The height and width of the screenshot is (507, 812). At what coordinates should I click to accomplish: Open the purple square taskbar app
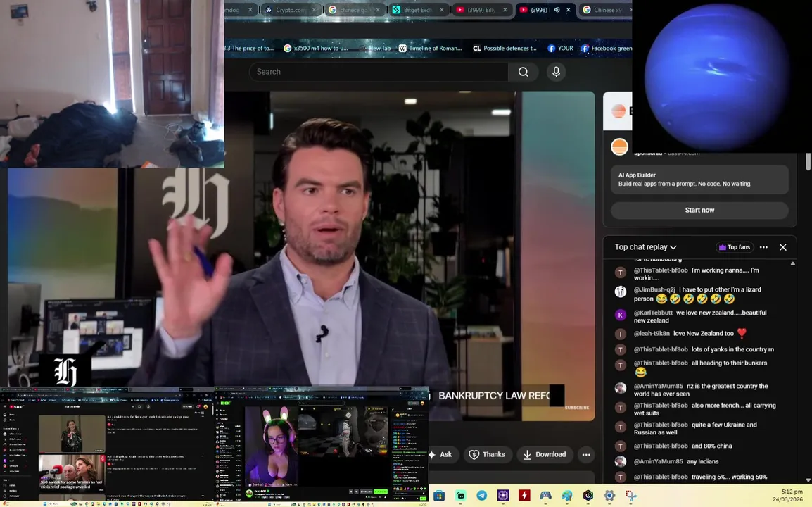pyautogui.click(x=503, y=496)
